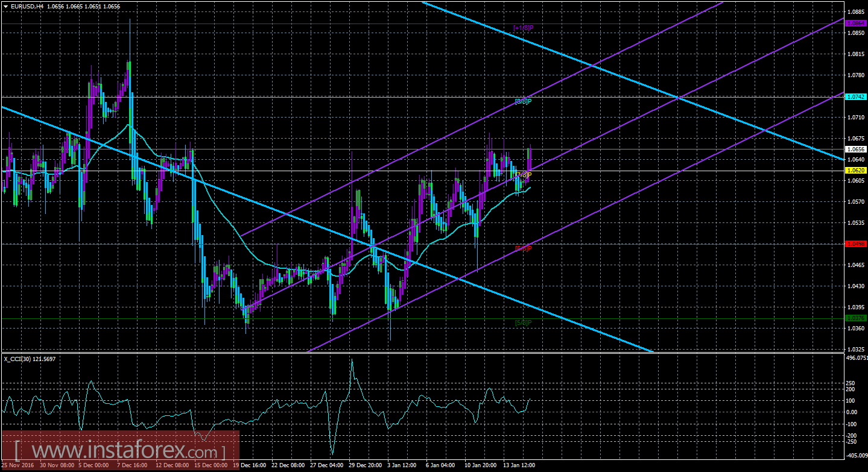Click the [+1/8]P Murrey level label

click(524, 28)
